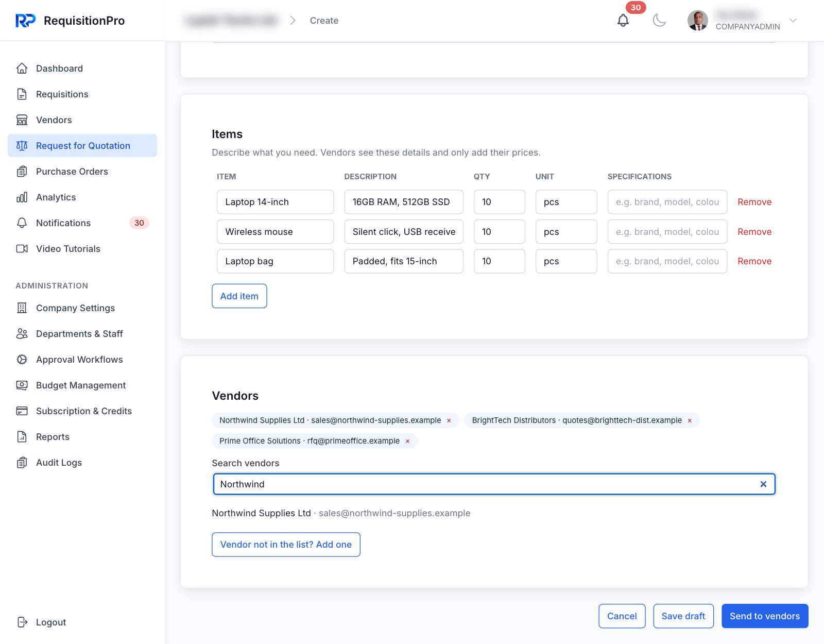Open Reports file icon in sidebar
Viewport: 824px width, 644px height.
click(x=22, y=437)
